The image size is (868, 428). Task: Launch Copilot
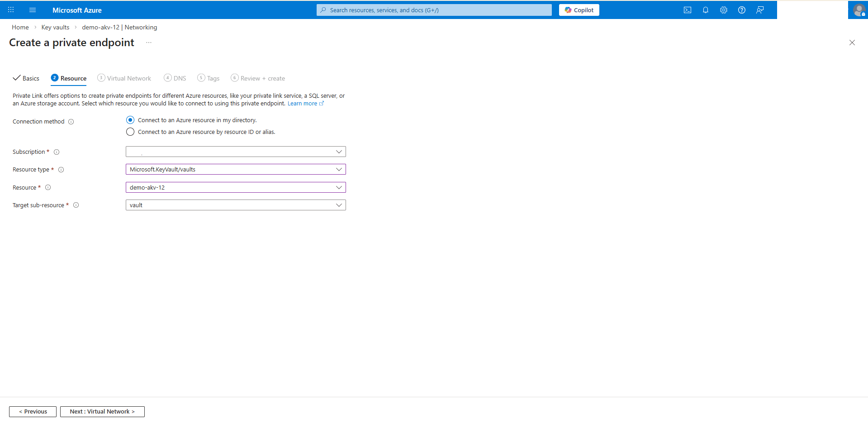click(579, 10)
